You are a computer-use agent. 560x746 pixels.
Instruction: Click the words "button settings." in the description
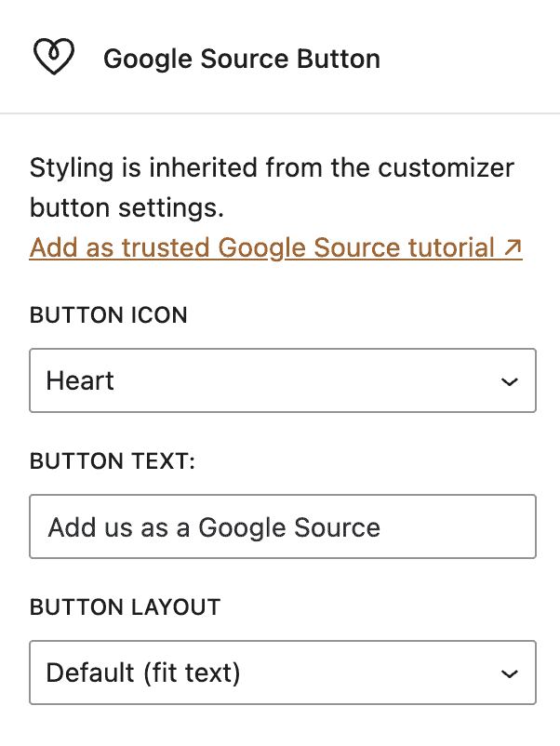tap(127, 208)
